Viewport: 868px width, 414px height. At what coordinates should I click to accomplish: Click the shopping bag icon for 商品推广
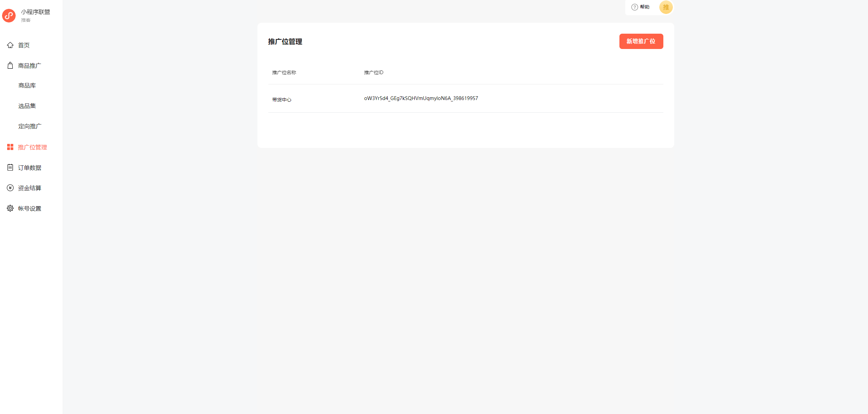click(10, 66)
